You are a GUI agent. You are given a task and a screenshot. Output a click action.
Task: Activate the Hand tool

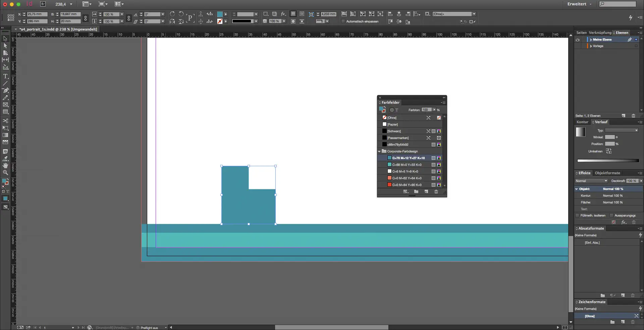[5, 166]
